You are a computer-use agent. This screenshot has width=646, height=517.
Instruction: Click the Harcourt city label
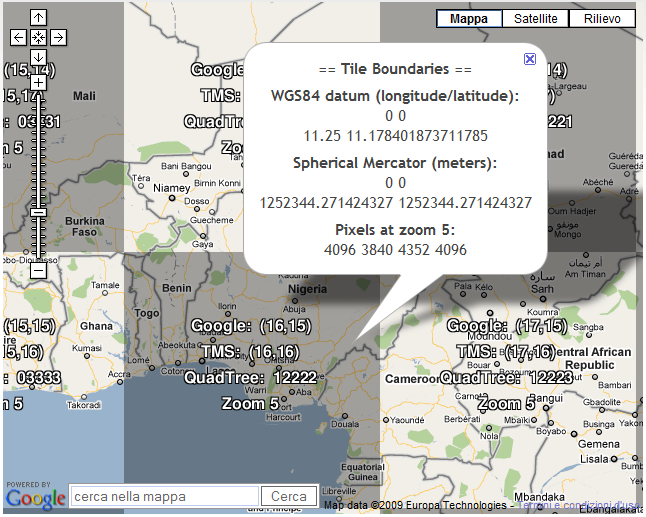(x=283, y=417)
